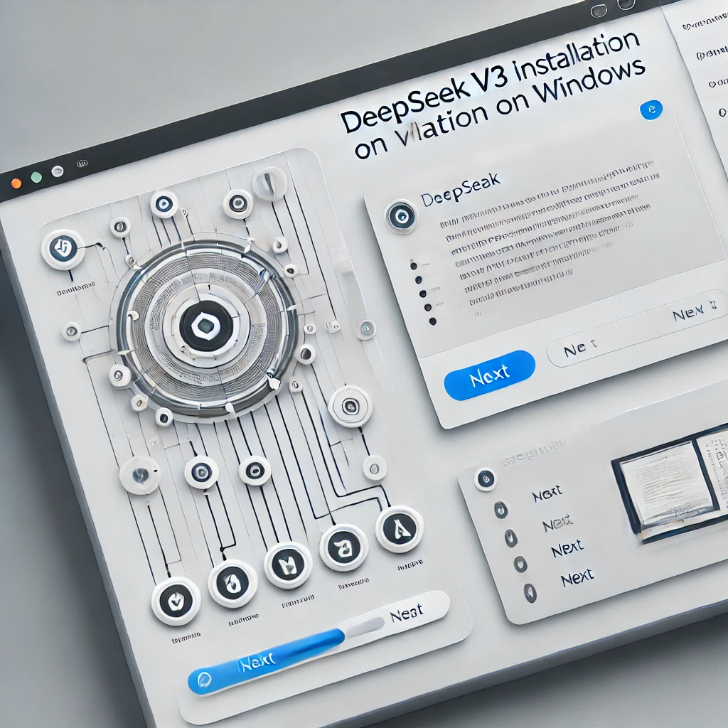Click the blue progress bar labeled Next

click(x=267, y=662)
